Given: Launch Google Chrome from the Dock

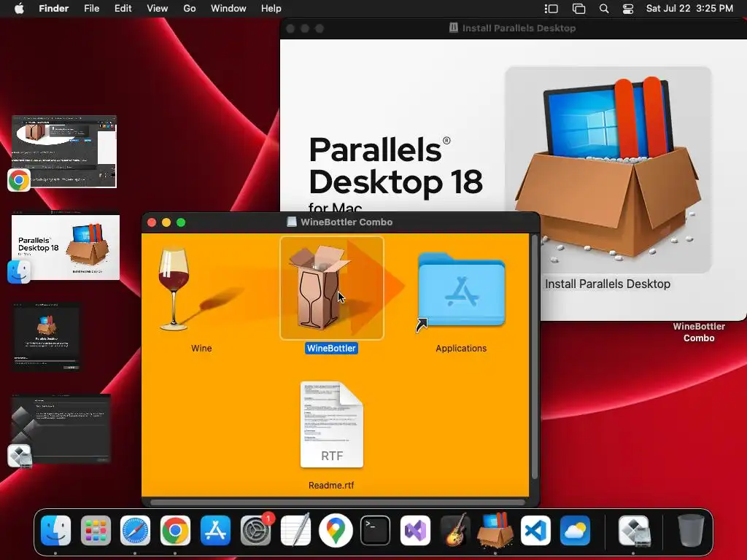Looking at the screenshot, I should [175, 530].
